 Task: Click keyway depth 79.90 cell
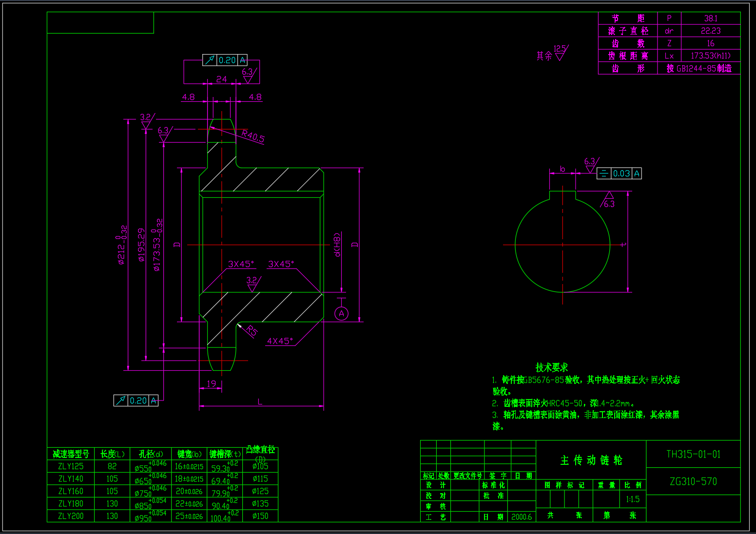[225, 491]
